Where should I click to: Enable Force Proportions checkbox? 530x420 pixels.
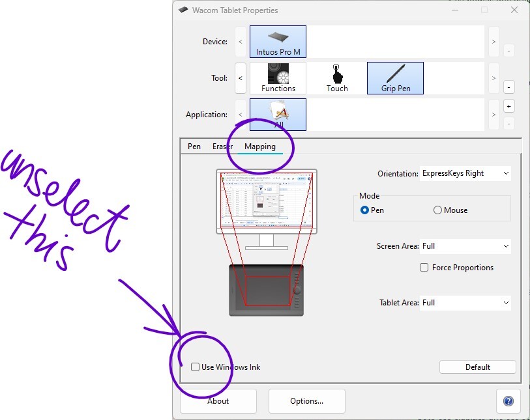pyautogui.click(x=424, y=268)
